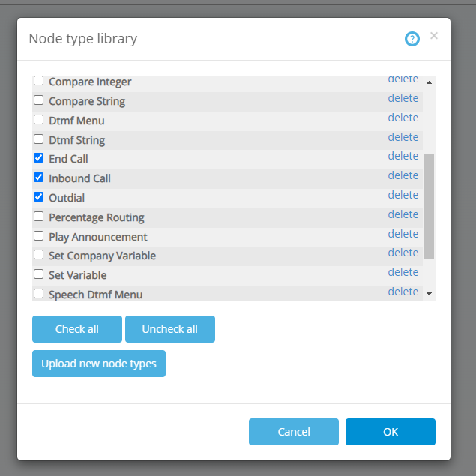Image resolution: width=476 pixels, height=476 pixels.
Task: Uncheck the Inbound Call checkbox
Action: point(39,178)
